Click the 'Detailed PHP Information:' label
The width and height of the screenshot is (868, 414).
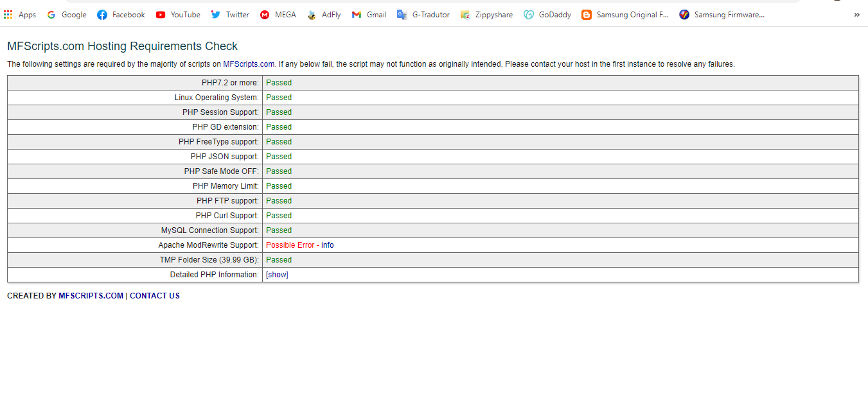215,275
